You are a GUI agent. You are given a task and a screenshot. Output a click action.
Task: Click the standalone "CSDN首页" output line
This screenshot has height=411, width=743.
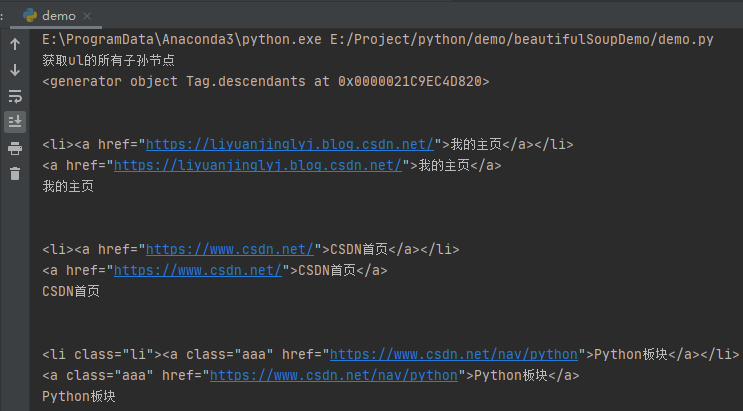point(71,291)
